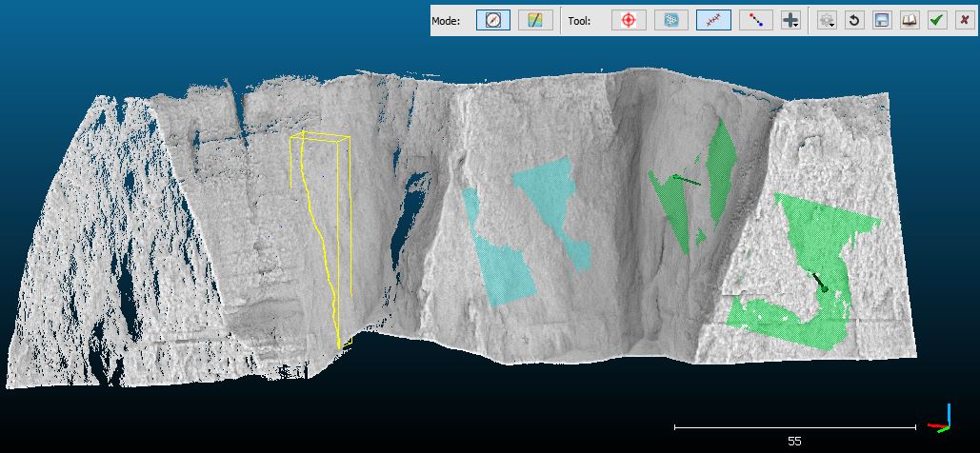Viewport: 980px width, 453px height.
Task: Click the undo arrow icon
Action: coord(854,20)
